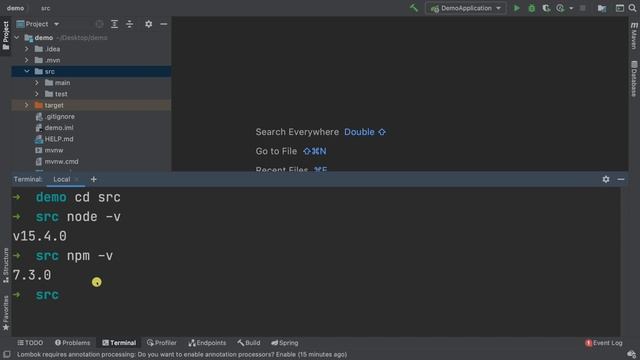Click the status bar icon at far right
Image resolution: width=640 pixels, height=360 pixels.
coord(631,354)
